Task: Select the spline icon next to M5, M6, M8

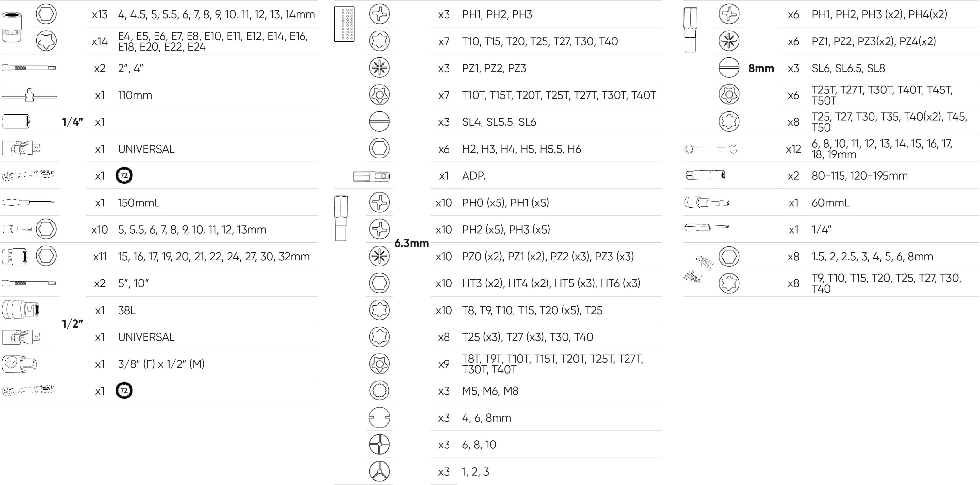Action: click(379, 390)
